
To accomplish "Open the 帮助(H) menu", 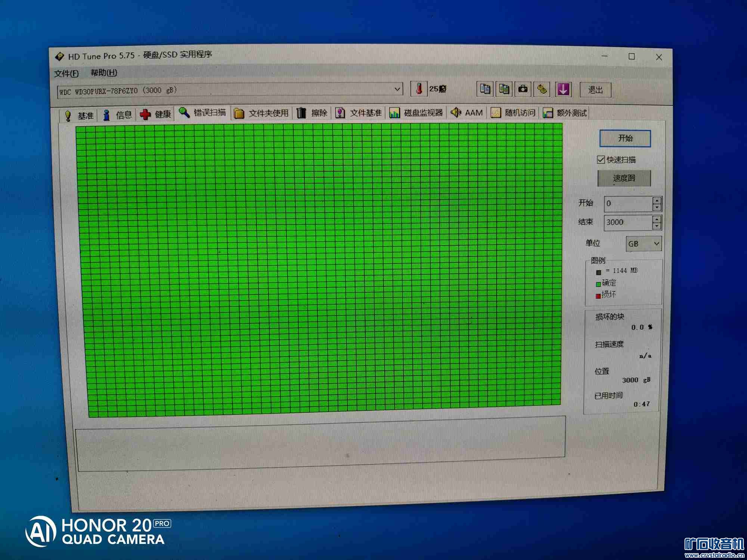I will point(104,72).
